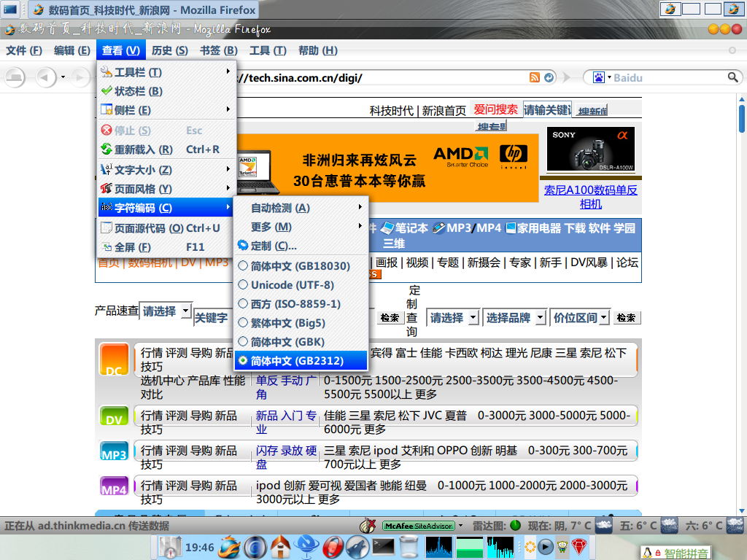Viewport: 747px width, 560px height.
Task: Click the blue go/refresh icon in address bar
Action: tap(549, 77)
